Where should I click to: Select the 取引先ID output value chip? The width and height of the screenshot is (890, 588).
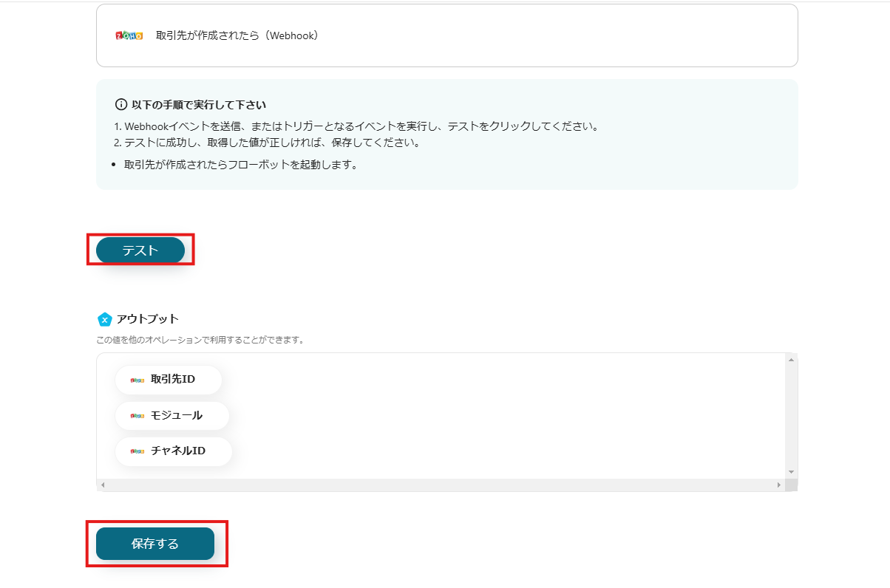(168, 380)
